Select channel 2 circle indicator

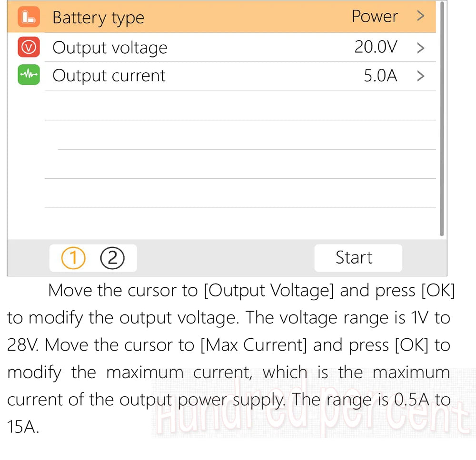click(112, 258)
